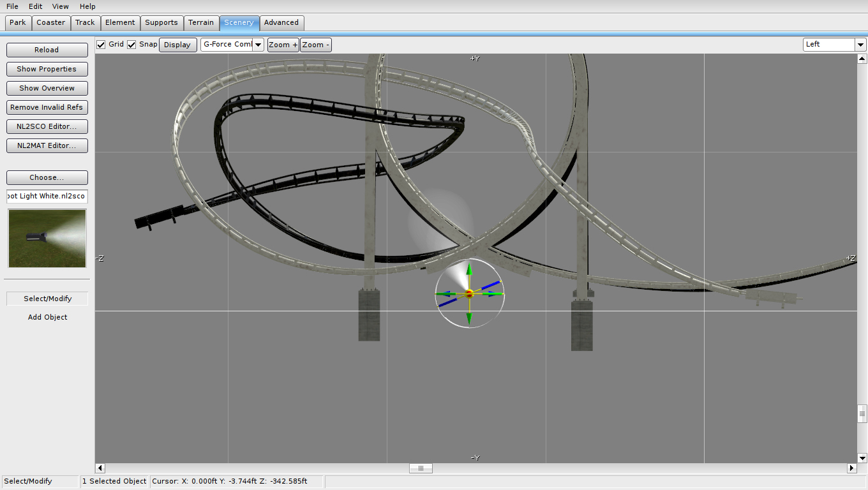Viewport: 868px width, 490px height.
Task: Click Remove Invalid Refs button
Action: point(47,107)
